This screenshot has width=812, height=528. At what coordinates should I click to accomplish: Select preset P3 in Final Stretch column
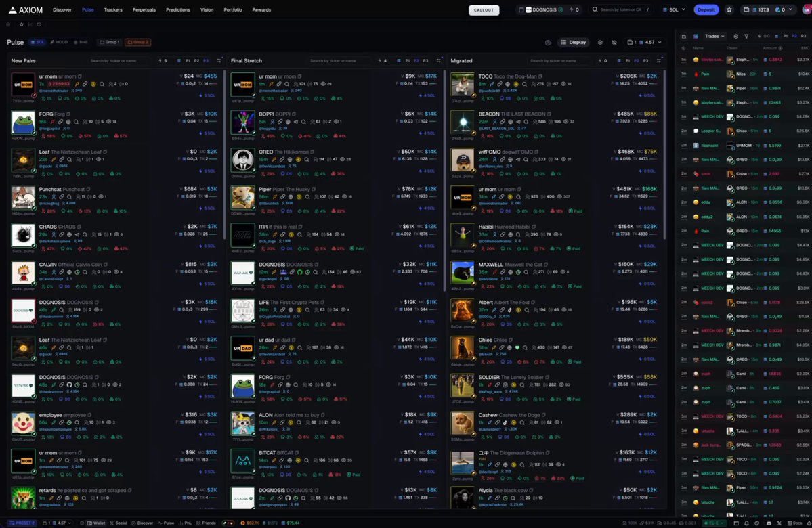426,60
